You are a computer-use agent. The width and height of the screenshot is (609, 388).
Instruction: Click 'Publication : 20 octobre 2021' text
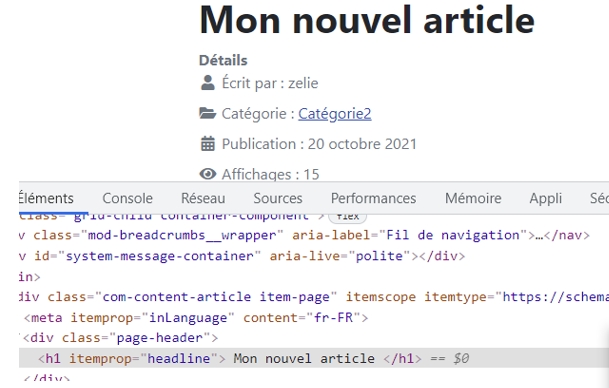pyautogui.click(x=319, y=144)
